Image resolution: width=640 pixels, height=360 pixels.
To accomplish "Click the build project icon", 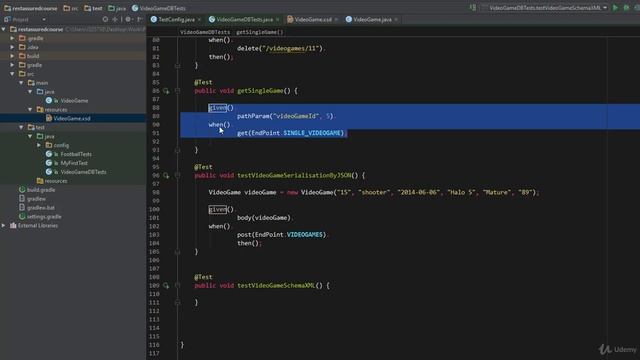I will [x=473, y=8].
